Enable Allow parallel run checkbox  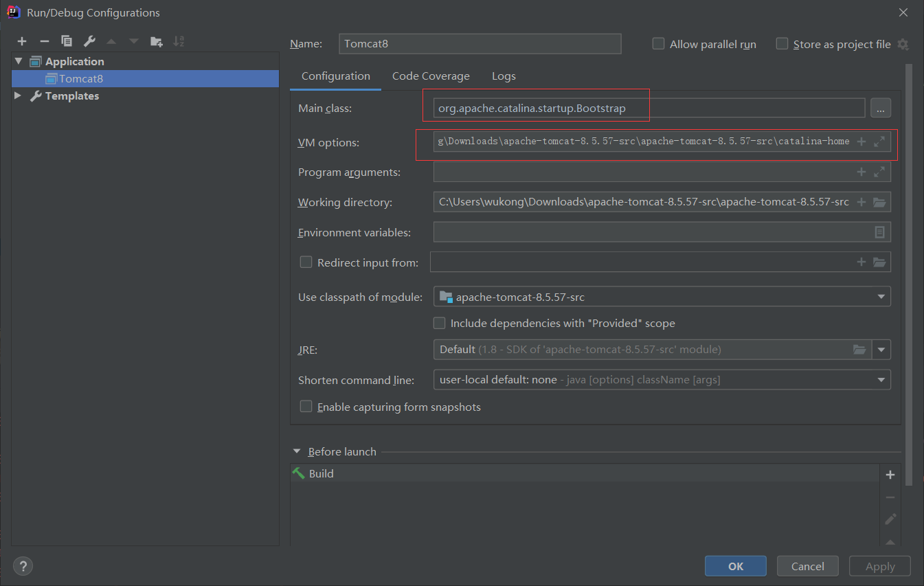click(x=658, y=44)
